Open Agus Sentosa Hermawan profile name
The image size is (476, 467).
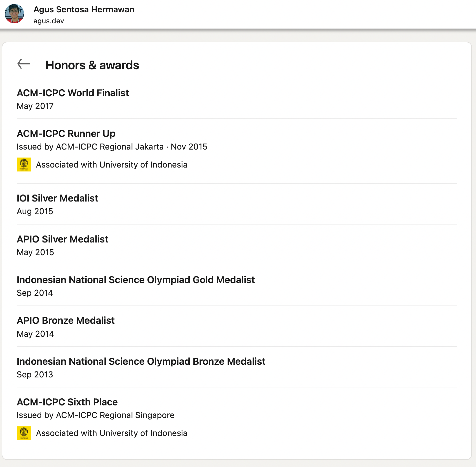(x=84, y=9)
